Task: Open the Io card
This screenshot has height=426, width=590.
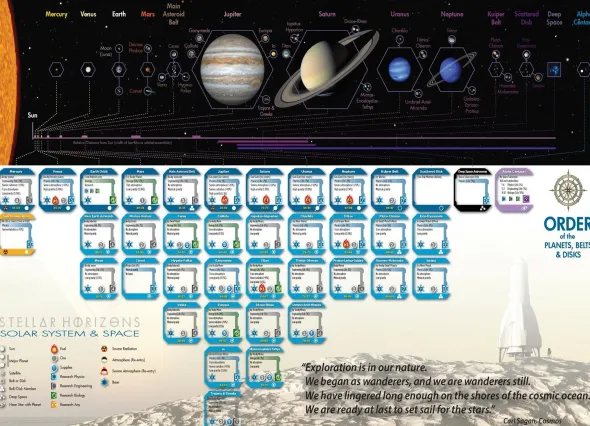Action: [224, 368]
